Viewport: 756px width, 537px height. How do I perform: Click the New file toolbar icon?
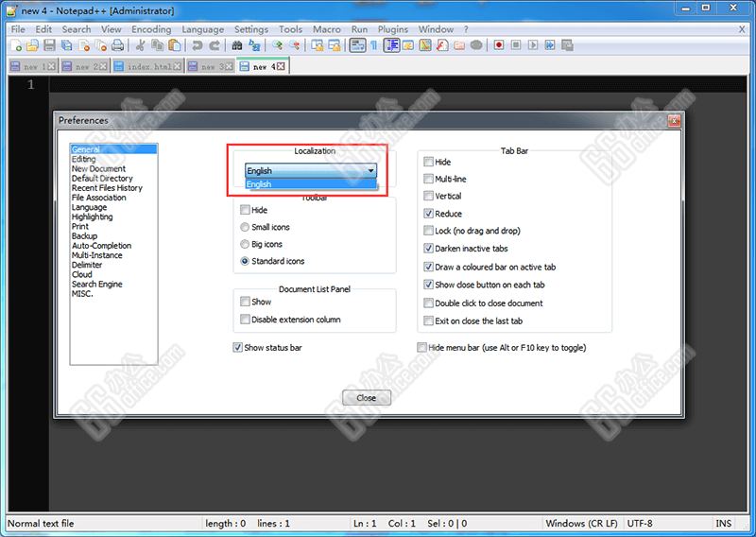16,45
